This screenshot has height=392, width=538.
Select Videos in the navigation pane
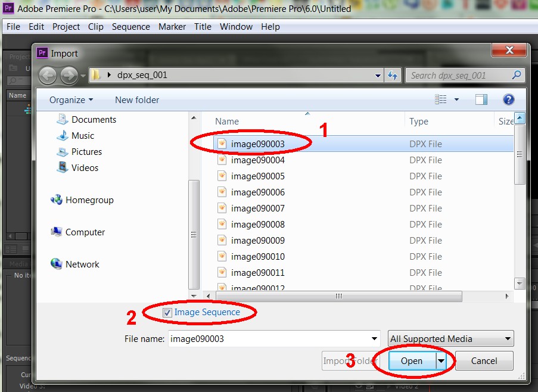tap(78, 168)
